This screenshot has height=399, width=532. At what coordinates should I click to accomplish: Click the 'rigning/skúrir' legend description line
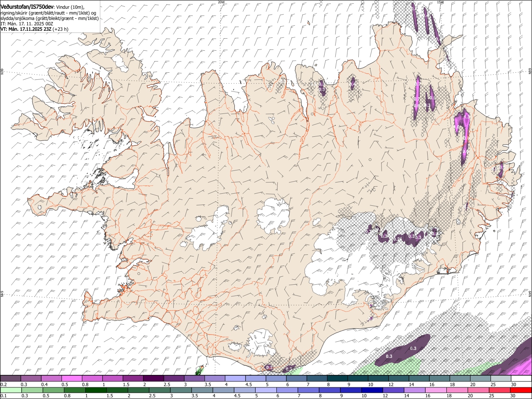click(48, 13)
